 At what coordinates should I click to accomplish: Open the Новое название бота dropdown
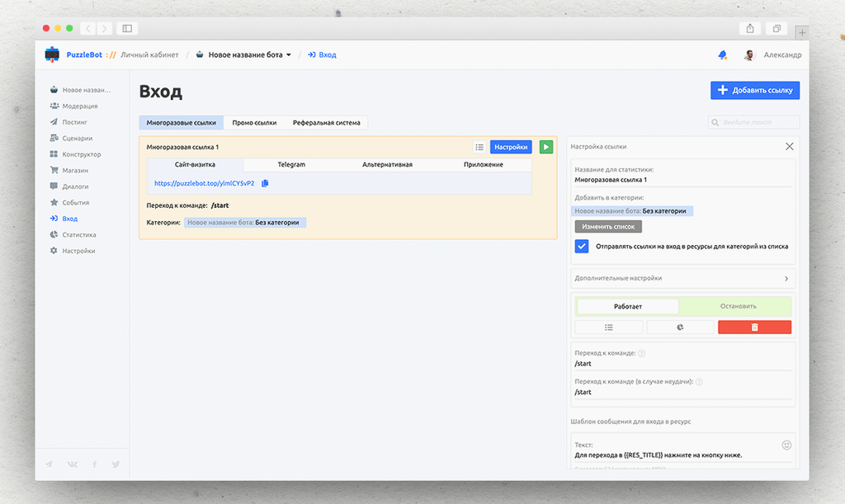[244, 55]
